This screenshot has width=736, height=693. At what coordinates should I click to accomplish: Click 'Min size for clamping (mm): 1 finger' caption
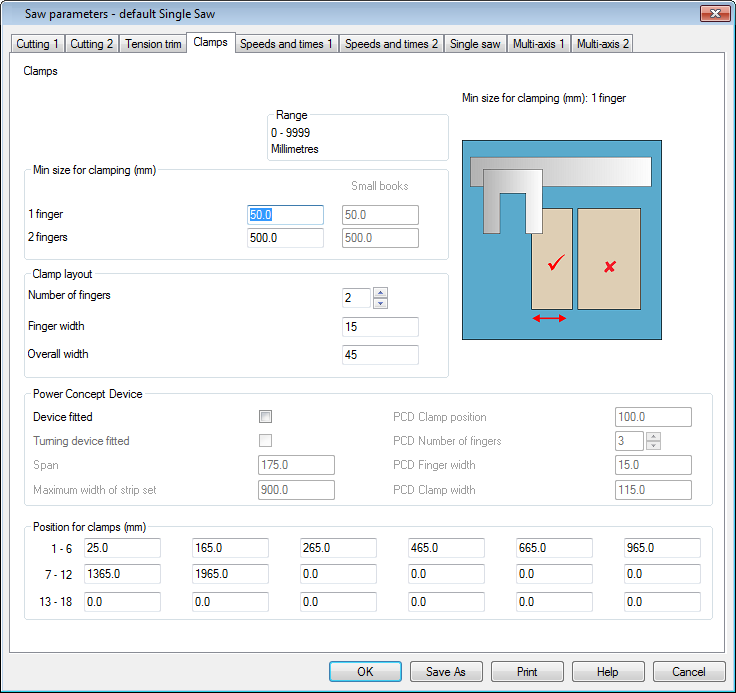pos(544,98)
